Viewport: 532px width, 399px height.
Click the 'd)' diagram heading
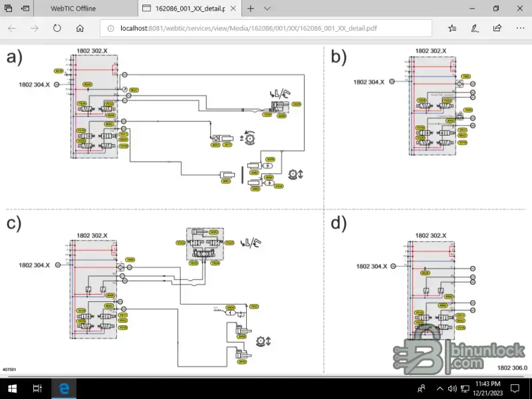point(339,223)
